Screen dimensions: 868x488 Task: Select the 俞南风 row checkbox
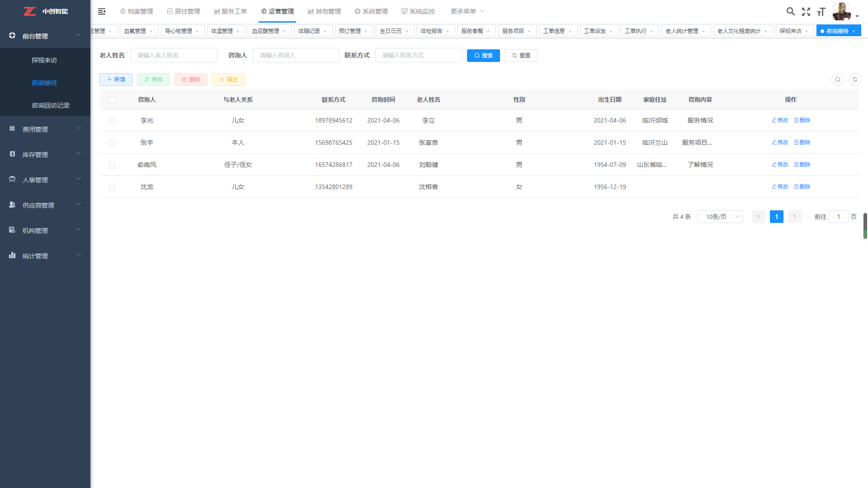click(x=112, y=165)
